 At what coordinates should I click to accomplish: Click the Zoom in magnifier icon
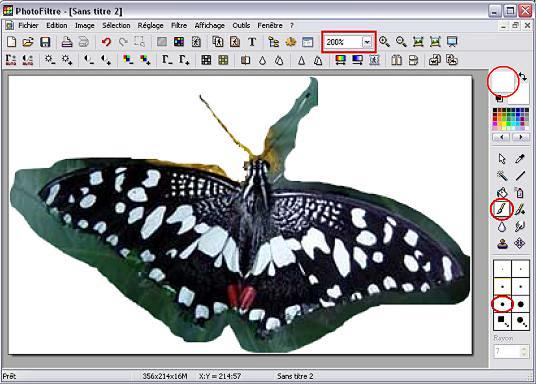384,42
